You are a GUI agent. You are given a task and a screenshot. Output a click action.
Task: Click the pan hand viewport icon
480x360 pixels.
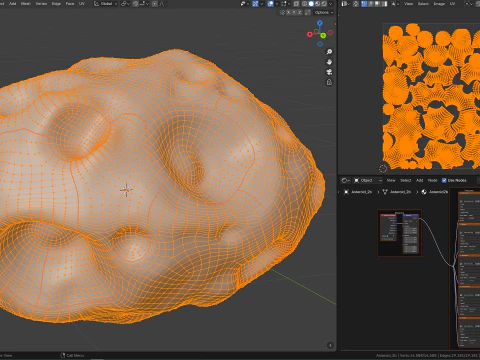(x=329, y=62)
